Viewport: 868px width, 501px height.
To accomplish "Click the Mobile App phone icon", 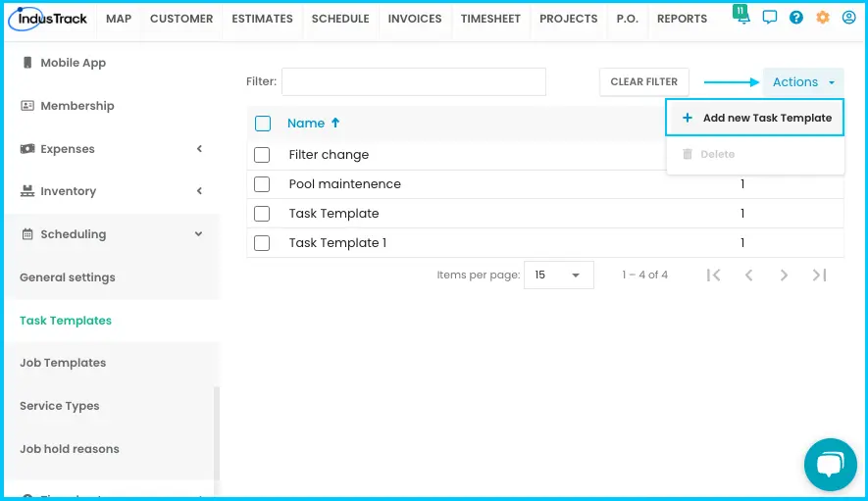I will point(27,63).
